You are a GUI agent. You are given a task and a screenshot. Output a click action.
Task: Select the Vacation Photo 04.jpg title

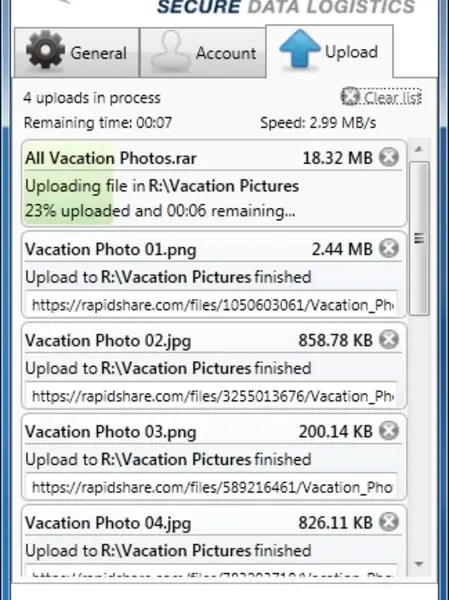pos(108,523)
